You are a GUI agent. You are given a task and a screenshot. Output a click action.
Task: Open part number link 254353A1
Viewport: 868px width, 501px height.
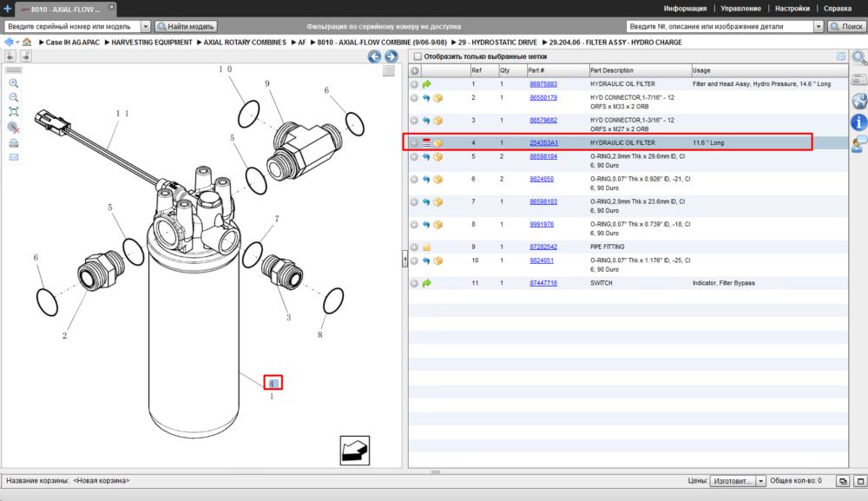(x=543, y=142)
